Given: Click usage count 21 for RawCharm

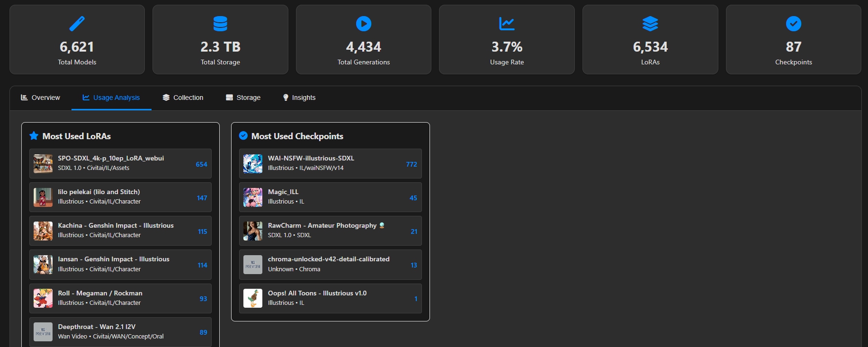Looking at the screenshot, I should [x=414, y=231].
